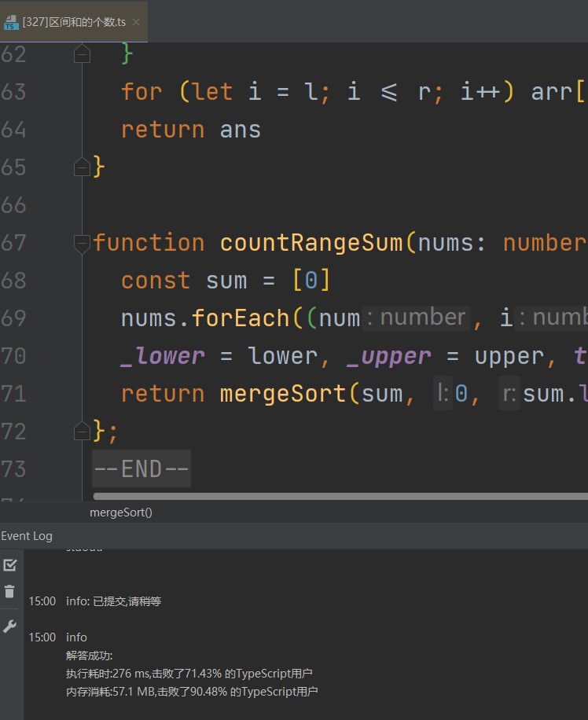Click the 内存消耗:57.1 MB log line
Image resolution: width=588 pixels, height=720 pixels.
point(192,692)
